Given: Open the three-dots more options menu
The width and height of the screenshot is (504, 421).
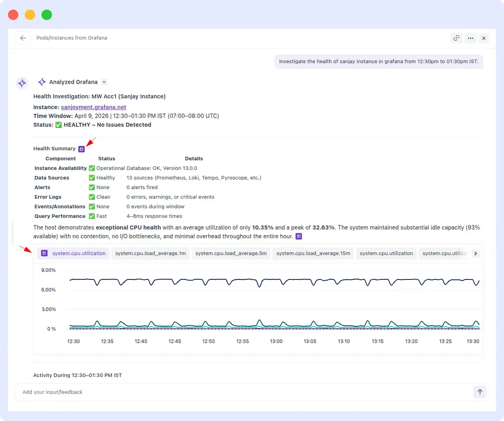Looking at the screenshot, I should tap(471, 38).
